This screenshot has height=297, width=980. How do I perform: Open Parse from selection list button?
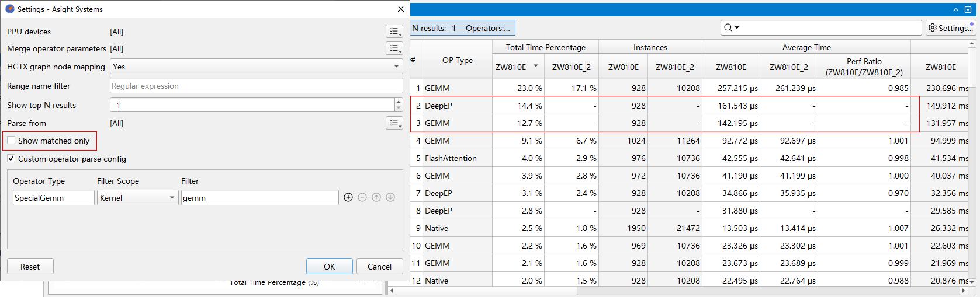(394, 123)
